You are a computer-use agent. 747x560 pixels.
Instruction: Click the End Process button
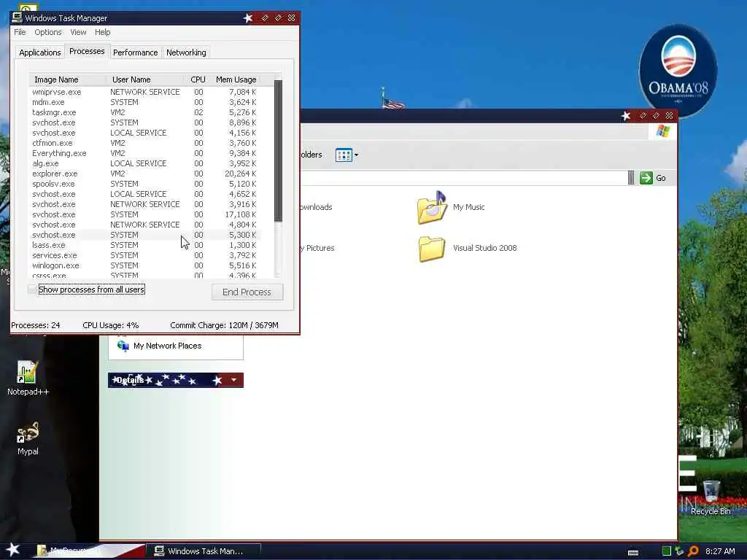coord(247,292)
